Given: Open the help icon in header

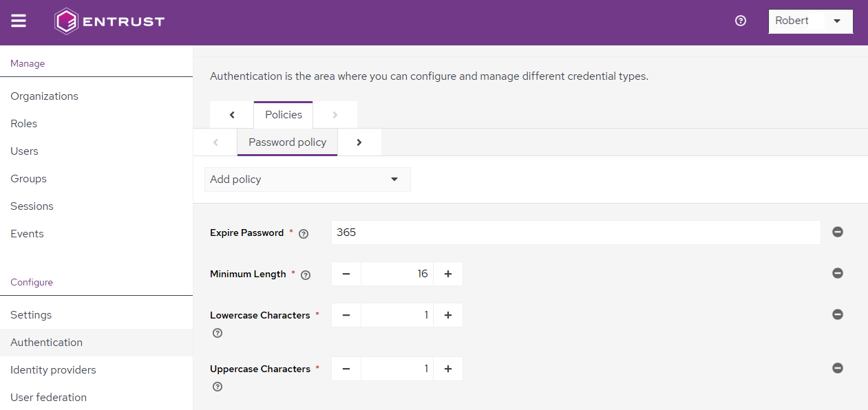Looking at the screenshot, I should (741, 21).
